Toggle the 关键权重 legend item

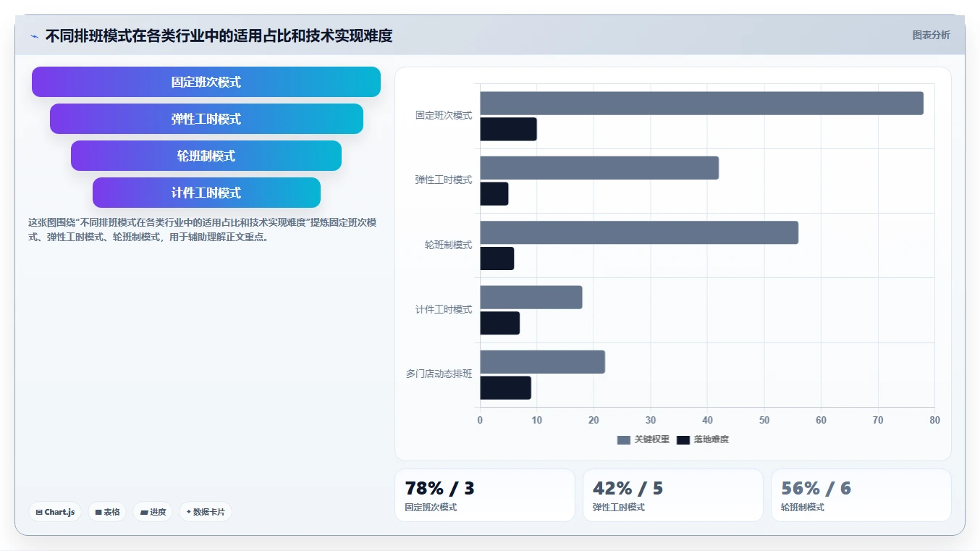tap(643, 439)
